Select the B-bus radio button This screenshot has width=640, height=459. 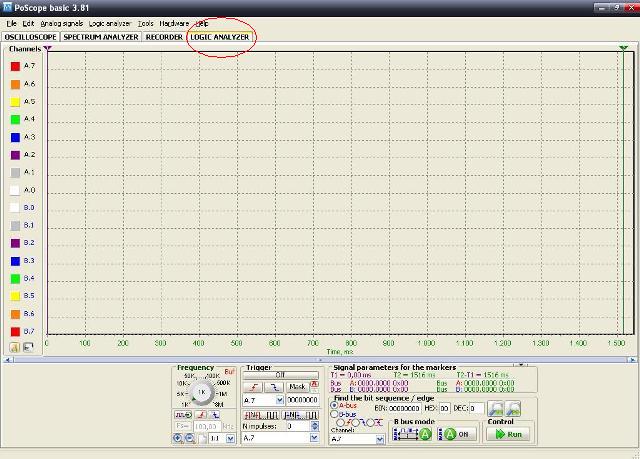[334, 414]
